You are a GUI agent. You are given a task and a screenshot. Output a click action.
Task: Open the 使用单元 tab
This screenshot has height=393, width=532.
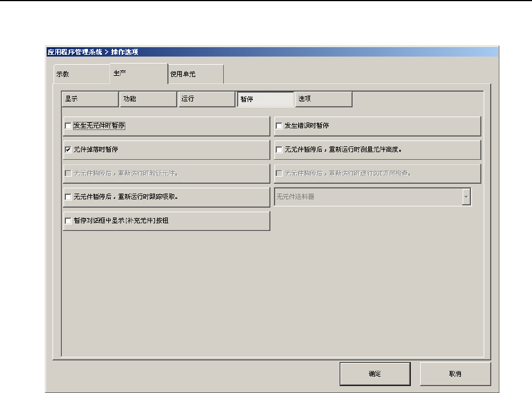pyautogui.click(x=196, y=74)
